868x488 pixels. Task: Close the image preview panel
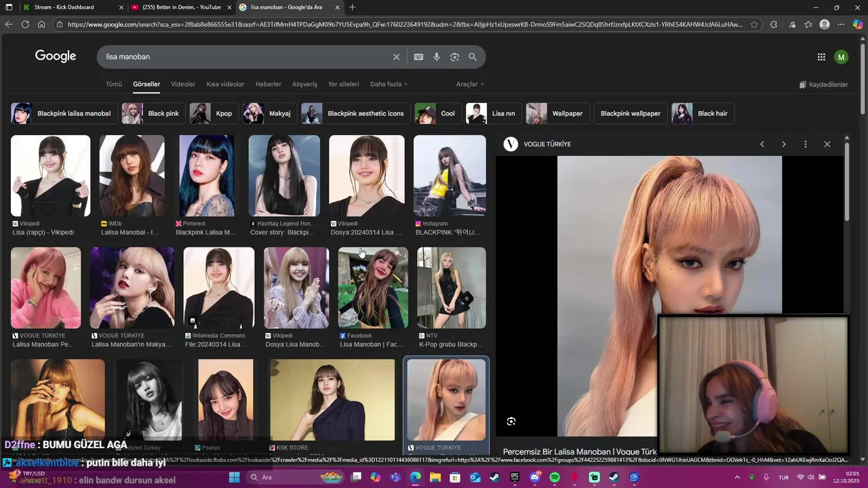827,144
